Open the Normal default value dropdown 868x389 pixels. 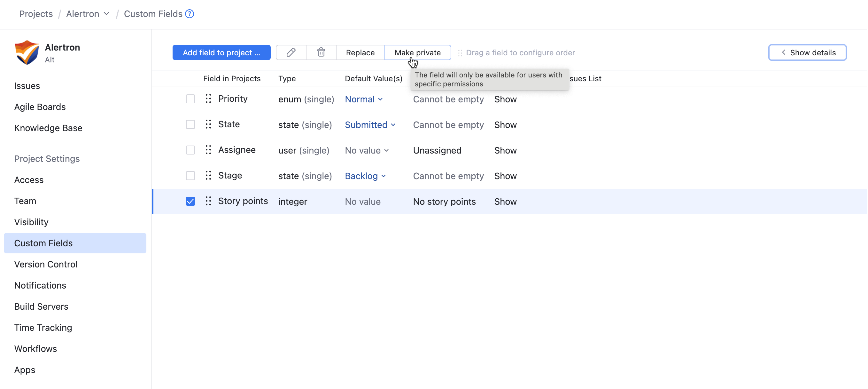364,99
